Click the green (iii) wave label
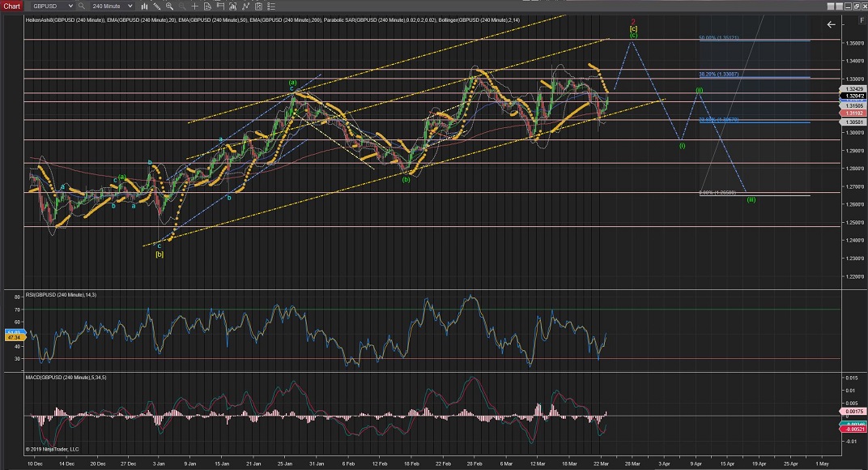 751,199
